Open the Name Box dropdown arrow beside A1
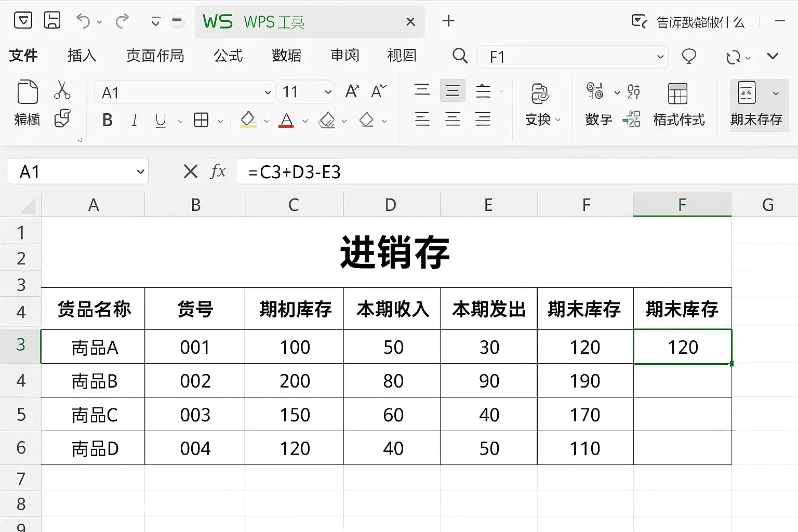798x532 pixels. pyautogui.click(x=140, y=171)
